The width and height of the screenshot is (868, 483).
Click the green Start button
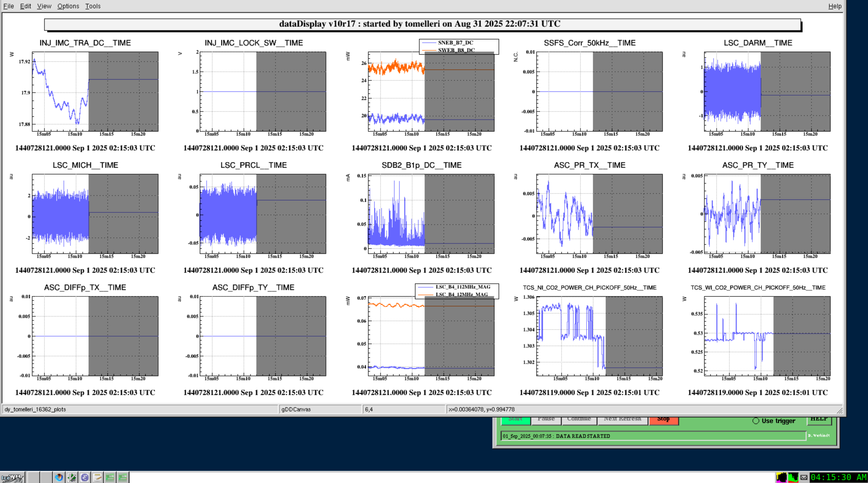coord(515,420)
